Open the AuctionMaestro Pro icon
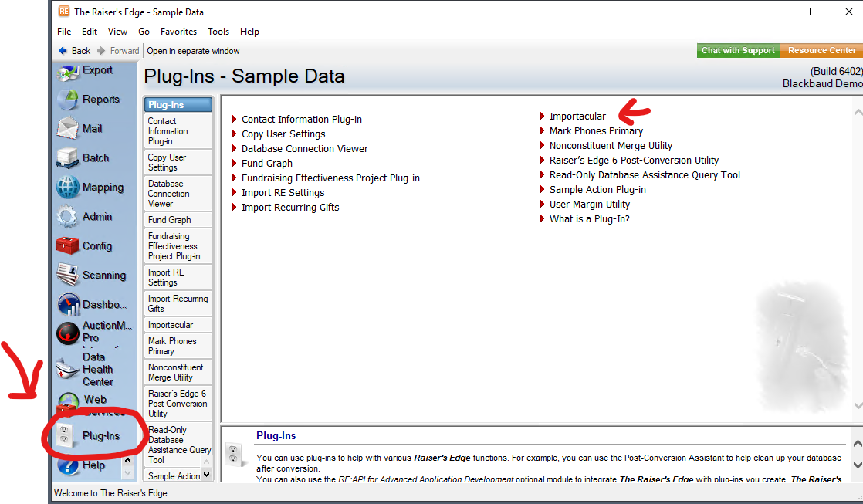 68,333
